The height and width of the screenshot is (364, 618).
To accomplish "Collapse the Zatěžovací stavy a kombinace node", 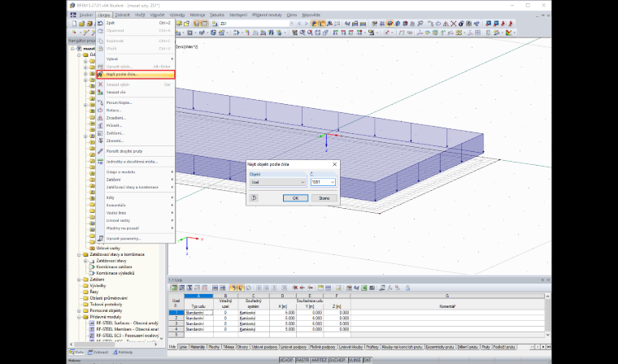I will (79, 254).
